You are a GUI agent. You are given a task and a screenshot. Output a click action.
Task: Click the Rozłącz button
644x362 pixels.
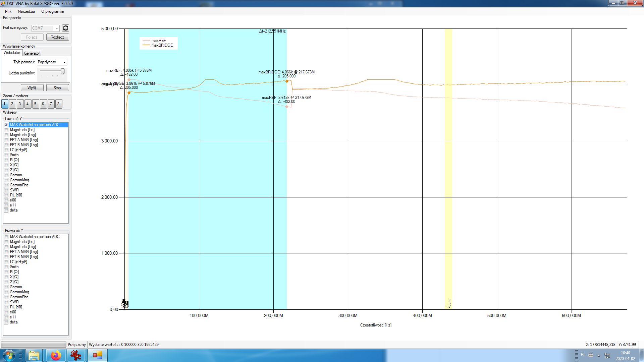[57, 37]
